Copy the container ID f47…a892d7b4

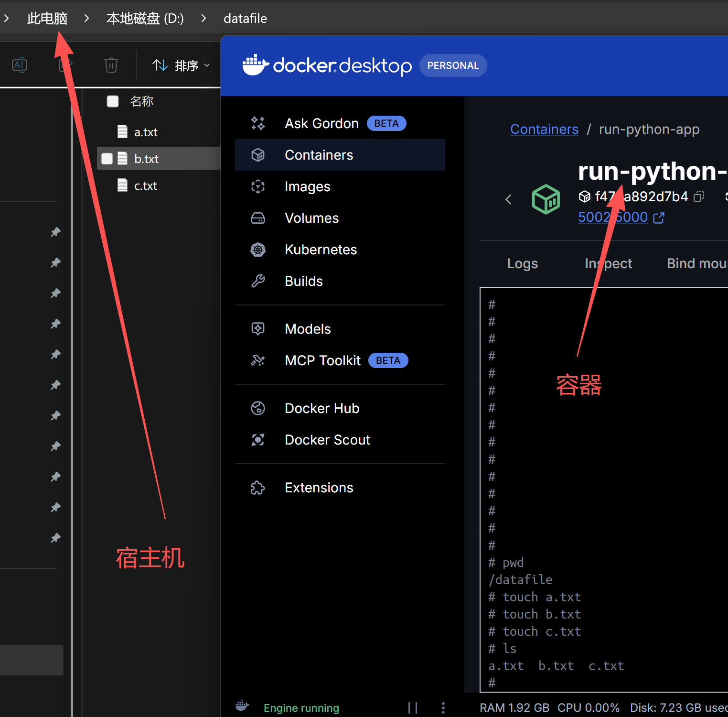(699, 196)
